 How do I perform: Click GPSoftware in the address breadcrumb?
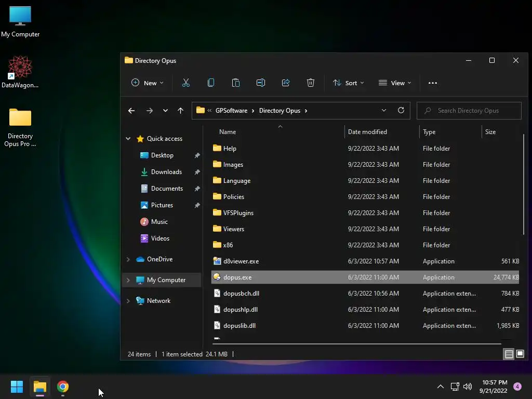(231, 111)
